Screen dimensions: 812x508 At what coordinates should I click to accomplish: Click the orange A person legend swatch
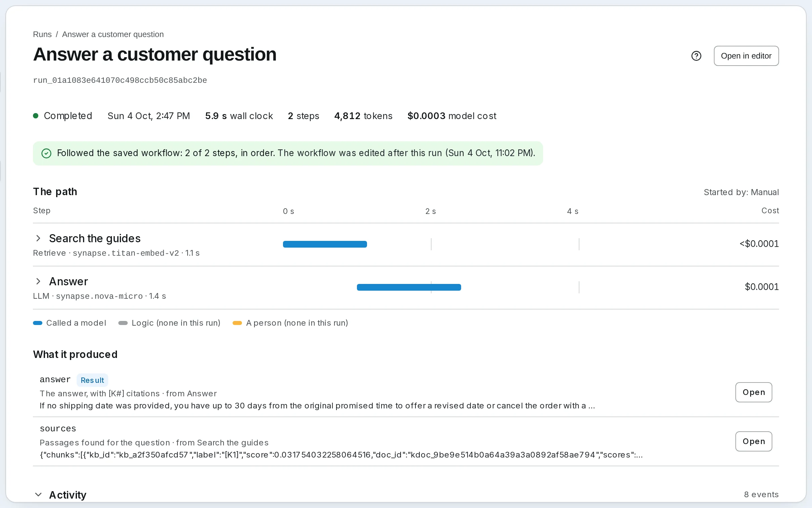[237, 323]
